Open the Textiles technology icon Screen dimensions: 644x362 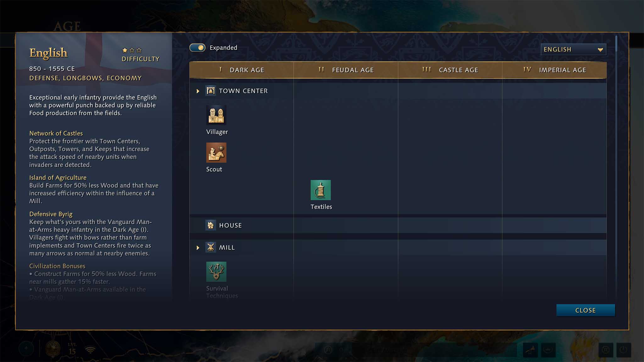click(x=320, y=190)
